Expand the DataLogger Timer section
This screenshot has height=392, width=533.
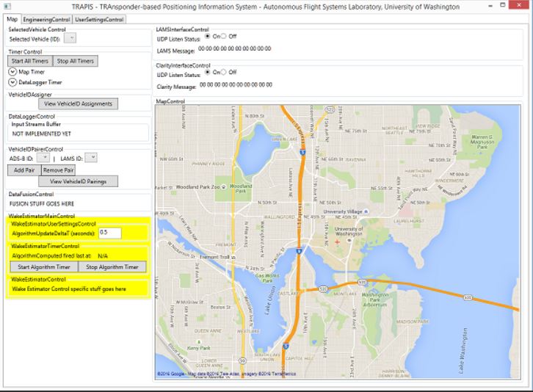click(12, 82)
